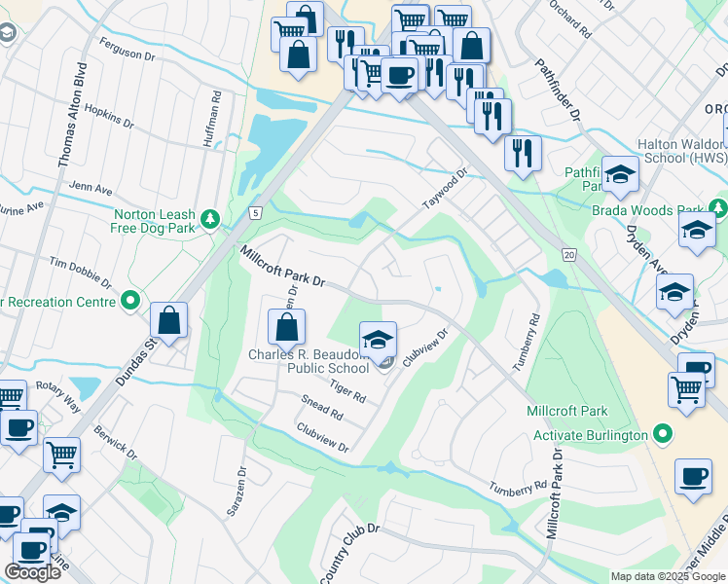Screen dimensions: 728x584
Task: Select the graduation cap marker on Dryden Ave
Action: (x=674, y=293)
